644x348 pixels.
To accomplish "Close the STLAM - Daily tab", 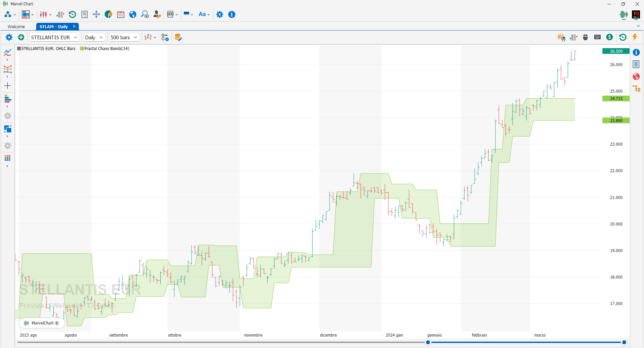I will point(74,27).
